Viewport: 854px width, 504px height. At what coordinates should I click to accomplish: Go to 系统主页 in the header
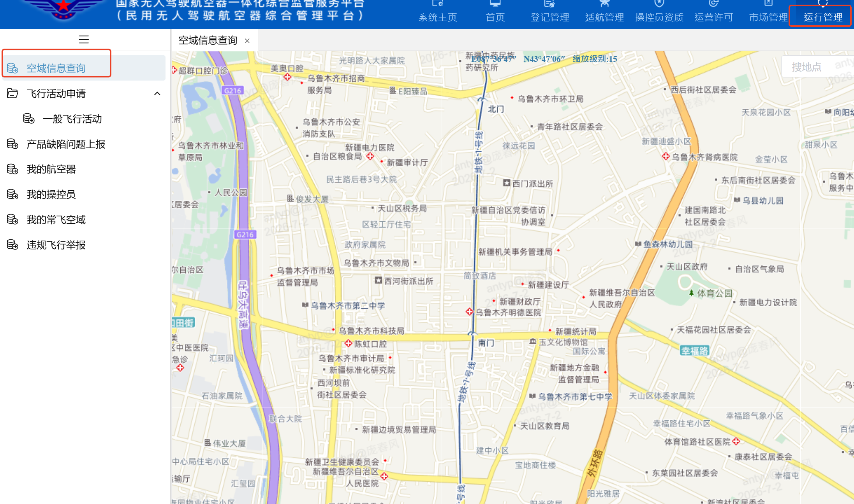[438, 17]
